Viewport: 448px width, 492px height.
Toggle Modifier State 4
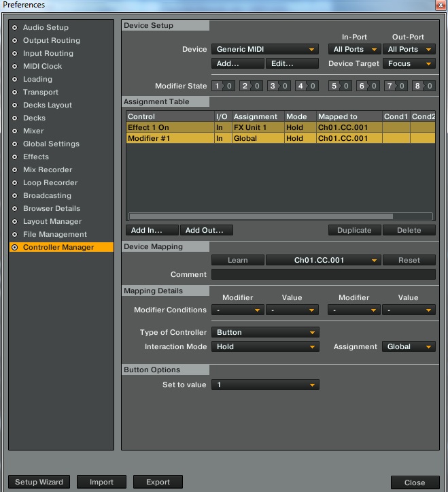(x=307, y=86)
